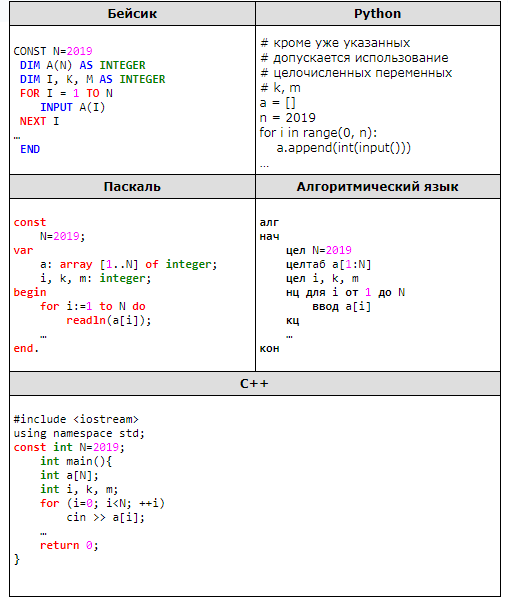Viewport: 508px width, 598px height.
Task: Click the 'Python' table header
Action: pyautogui.click(x=378, y=14)
